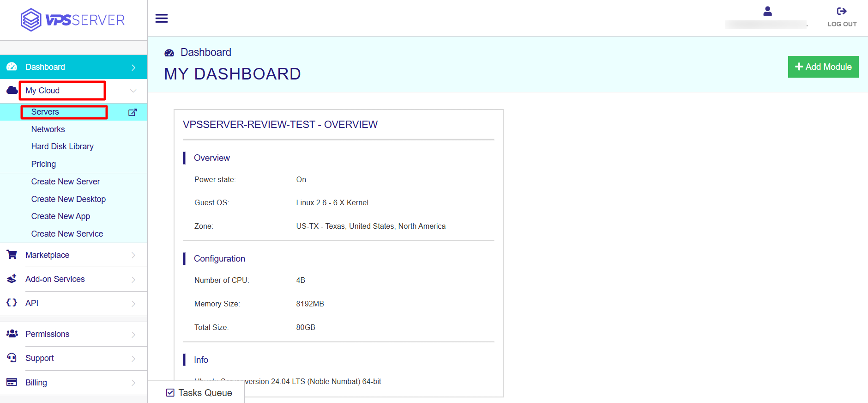Click the Add-on Services layers icon
This screenshot has width=868, height=403.
(x=12, y=279)
